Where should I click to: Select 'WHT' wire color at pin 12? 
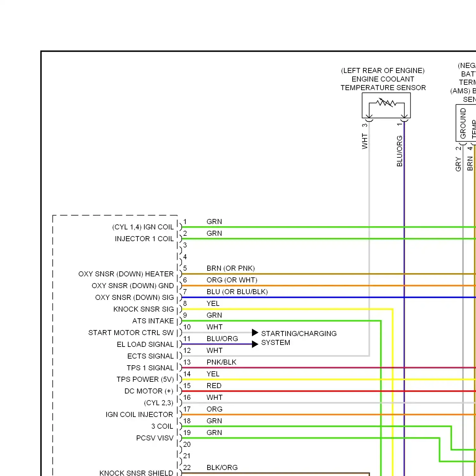click(x=215, y=350)
